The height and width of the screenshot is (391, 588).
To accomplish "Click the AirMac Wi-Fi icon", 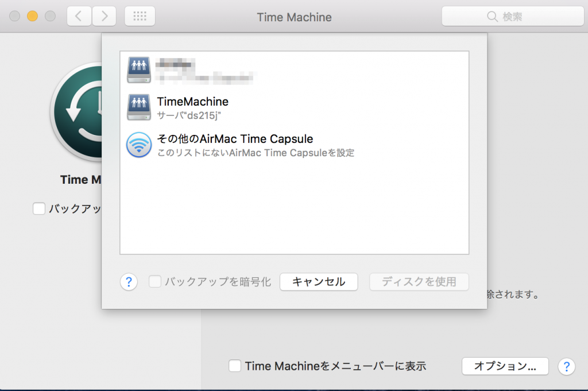I will 139,145.
